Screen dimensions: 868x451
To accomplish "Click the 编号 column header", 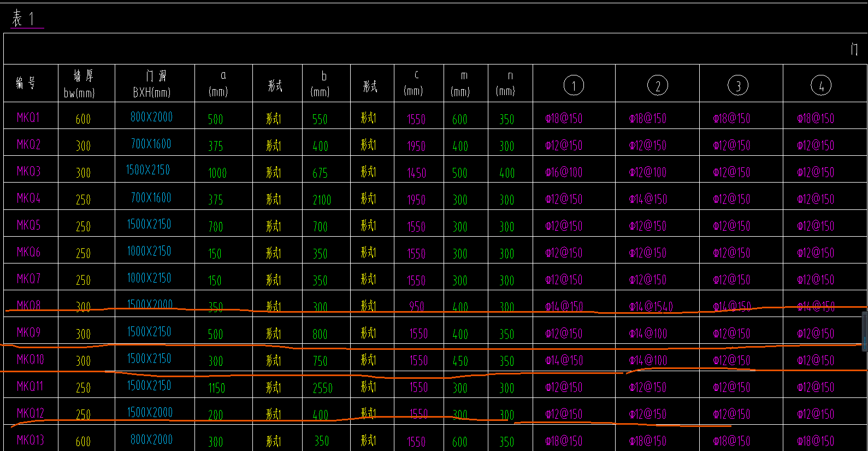I will coord(26,83).
